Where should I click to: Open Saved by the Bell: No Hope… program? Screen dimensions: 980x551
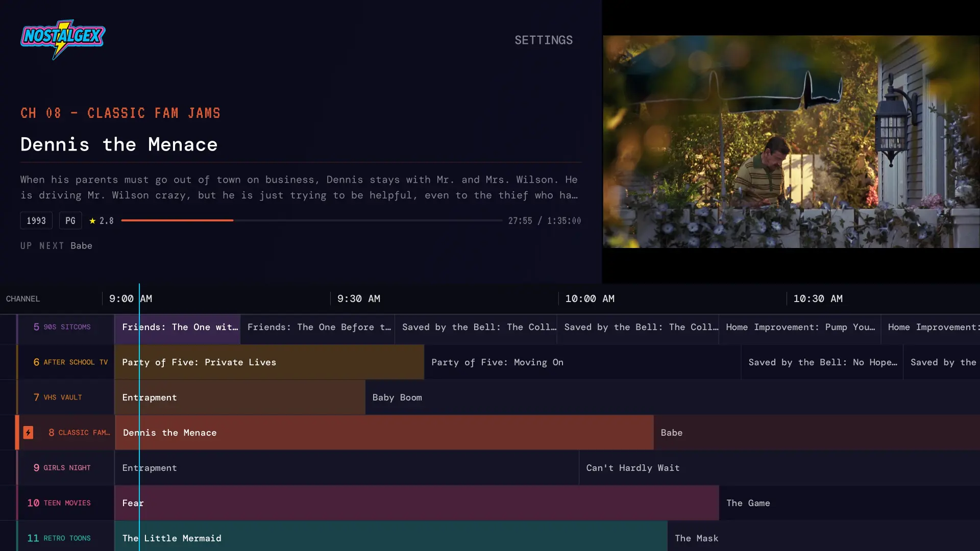[822, 362]
